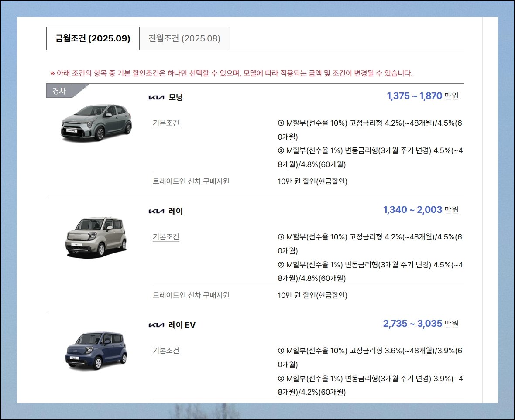The image size is (515, 420).
Task: Open 기본조건 link under 레이
Action: (166, 236)
